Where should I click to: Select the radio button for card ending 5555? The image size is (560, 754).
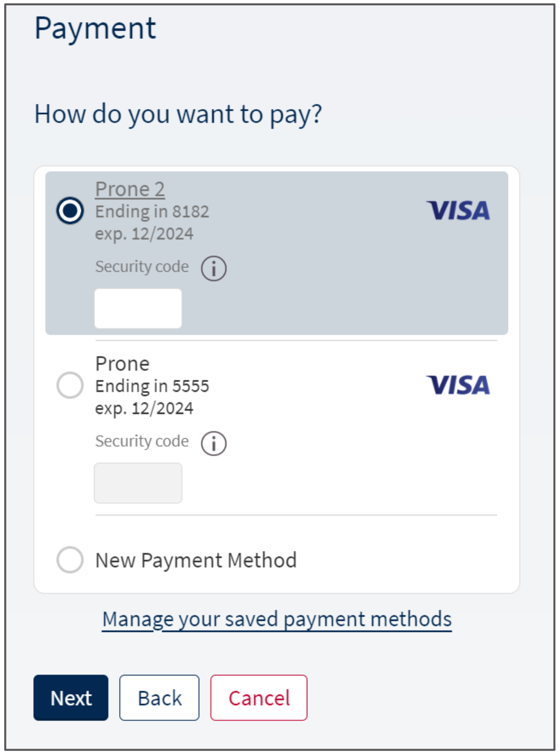(x=70, y=385)
